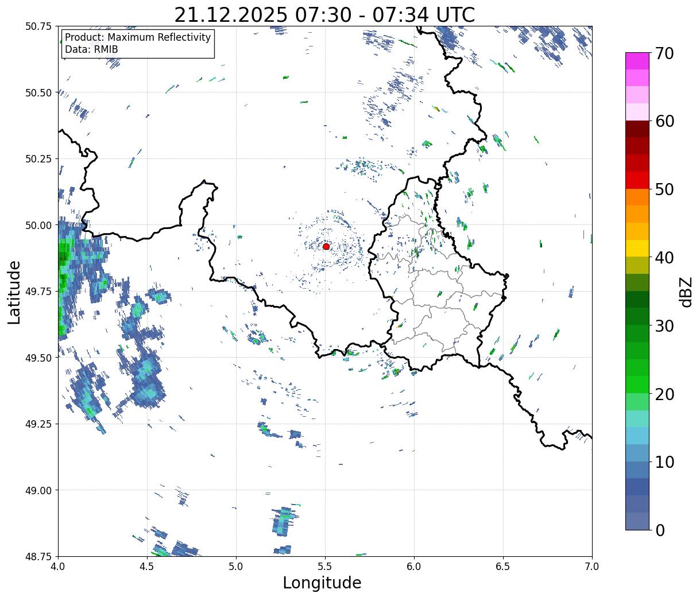
Task: Click the 'Latitude' axis label
Action: click(x=14, y=292)
